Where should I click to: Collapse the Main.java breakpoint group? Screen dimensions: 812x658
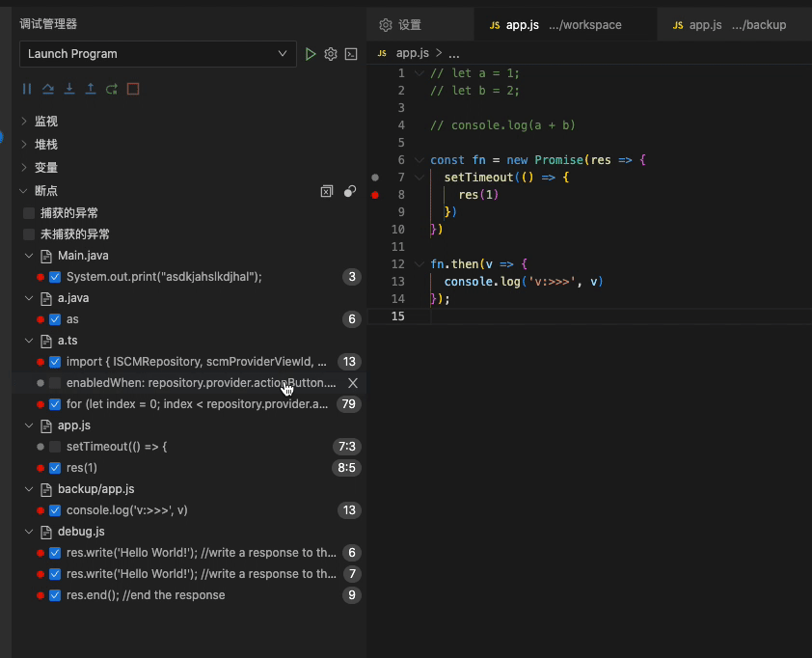coord(29,256)
